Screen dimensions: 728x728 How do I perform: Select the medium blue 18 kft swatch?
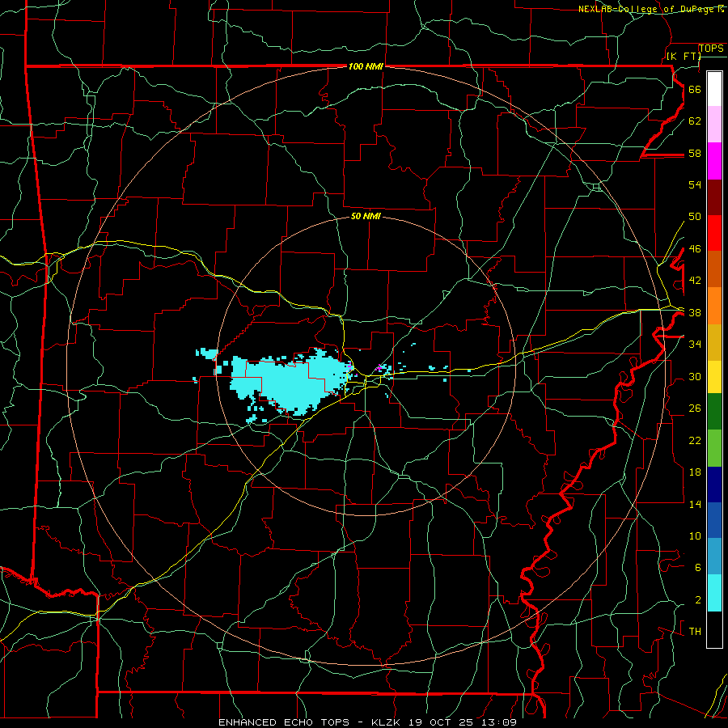click(x=714, y=520)
